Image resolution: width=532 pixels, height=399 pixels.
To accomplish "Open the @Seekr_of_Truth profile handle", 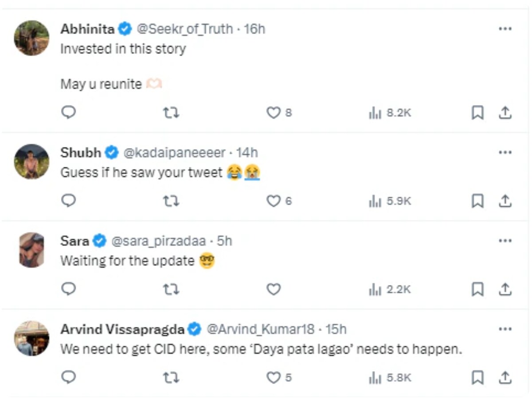I will point(184,29).
